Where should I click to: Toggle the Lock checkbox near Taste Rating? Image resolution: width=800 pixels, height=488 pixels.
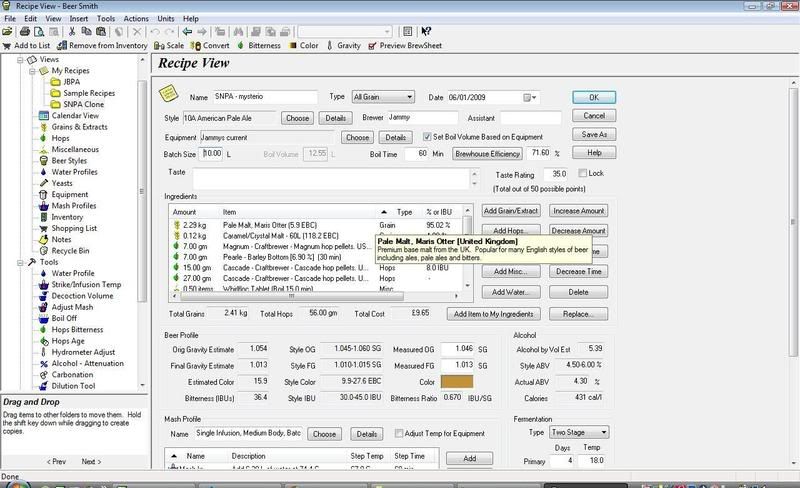coord(582,173)
